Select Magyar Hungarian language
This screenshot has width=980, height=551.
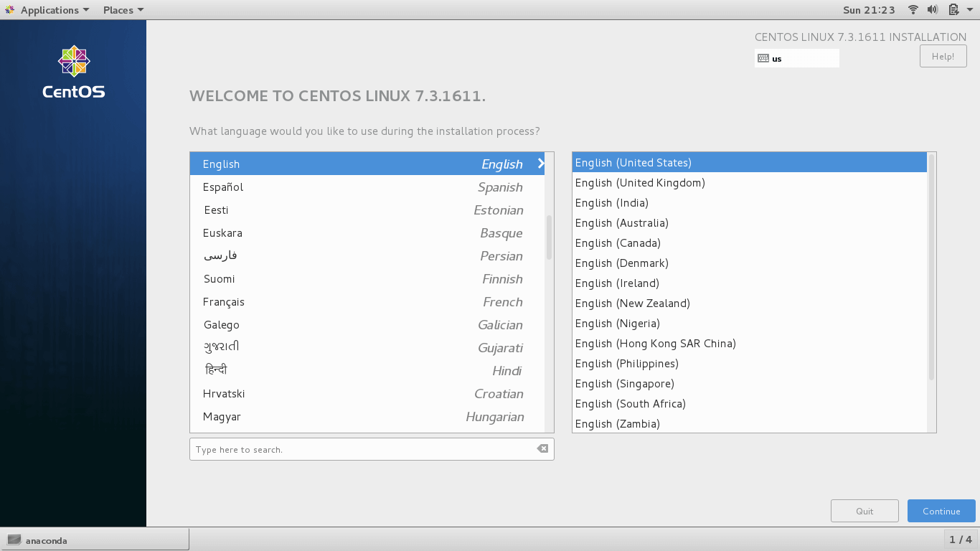[x=367, y=416]
